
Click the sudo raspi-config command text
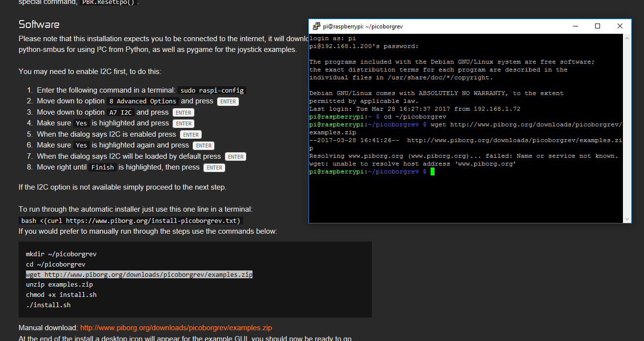[211, 91]
